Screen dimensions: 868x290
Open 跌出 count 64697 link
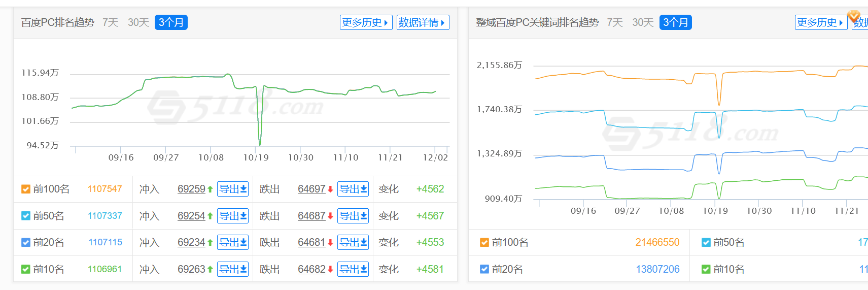tap(311, 189)
